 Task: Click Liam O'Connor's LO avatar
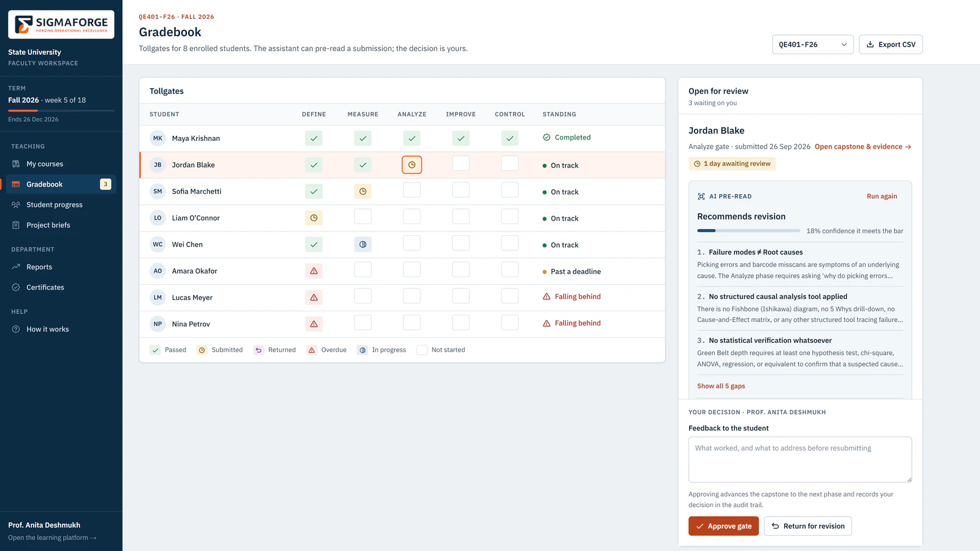coord(157,218)
